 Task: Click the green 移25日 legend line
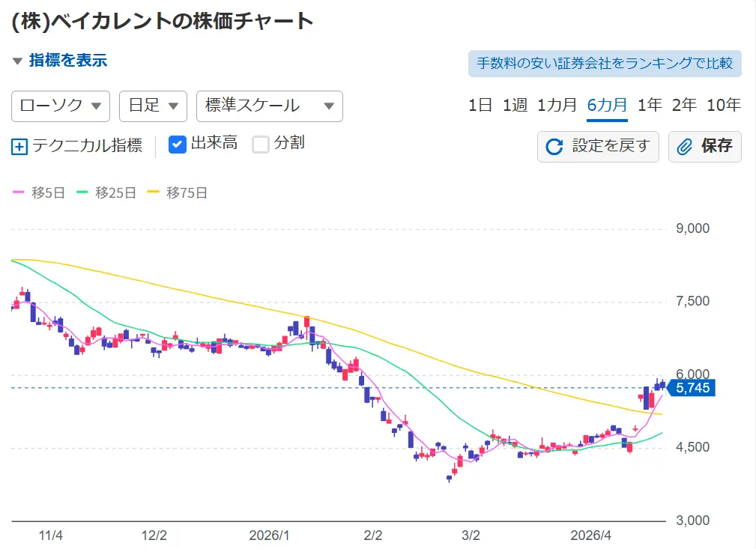click(82, 192)
